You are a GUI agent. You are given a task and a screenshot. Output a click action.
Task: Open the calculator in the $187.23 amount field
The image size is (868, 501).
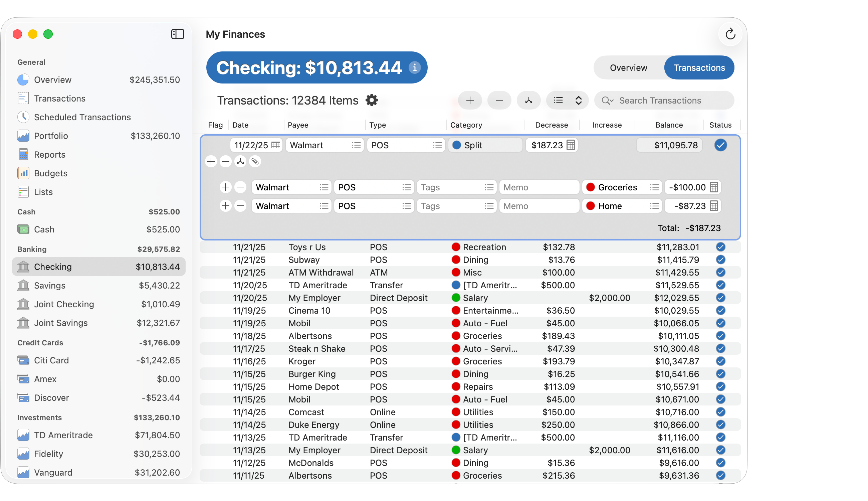click(571, 145)
